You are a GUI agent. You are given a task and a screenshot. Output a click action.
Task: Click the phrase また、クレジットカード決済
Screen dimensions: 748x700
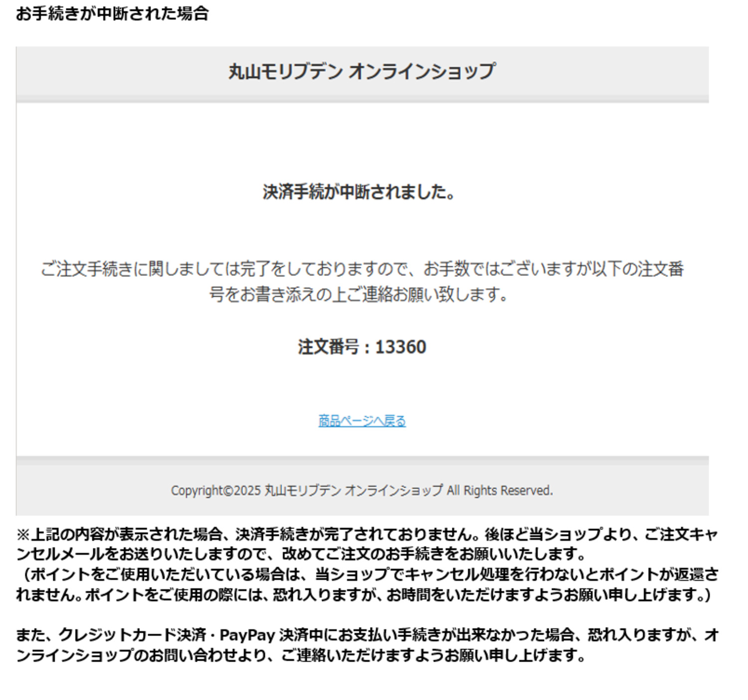pyautogui.click(x=111, y=635)
